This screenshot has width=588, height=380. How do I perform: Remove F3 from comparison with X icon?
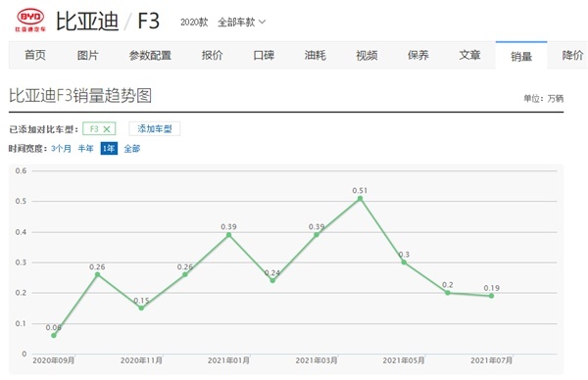[x=107, y=129]
